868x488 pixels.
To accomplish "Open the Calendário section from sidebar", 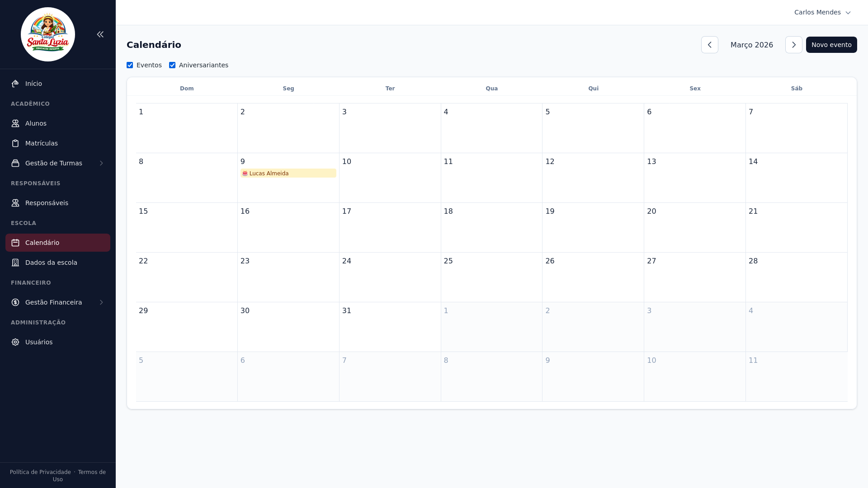I will click(x=42, y=242).
